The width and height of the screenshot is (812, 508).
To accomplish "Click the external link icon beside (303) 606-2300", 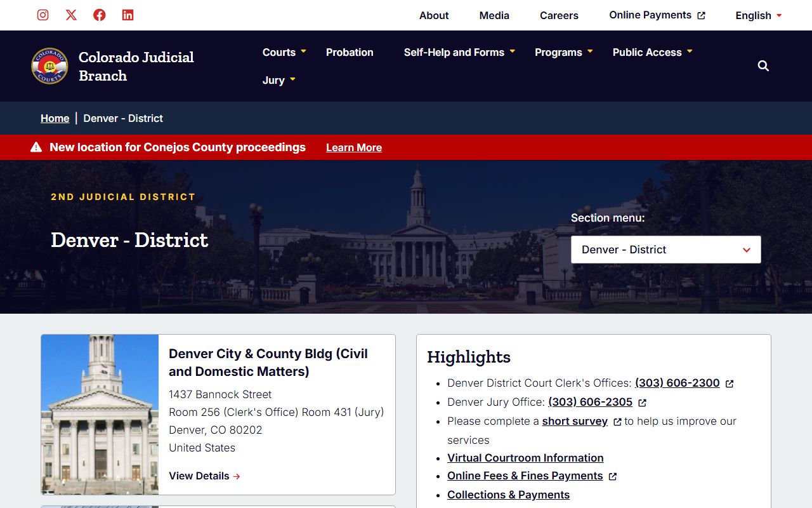I will tap(730, 384).
